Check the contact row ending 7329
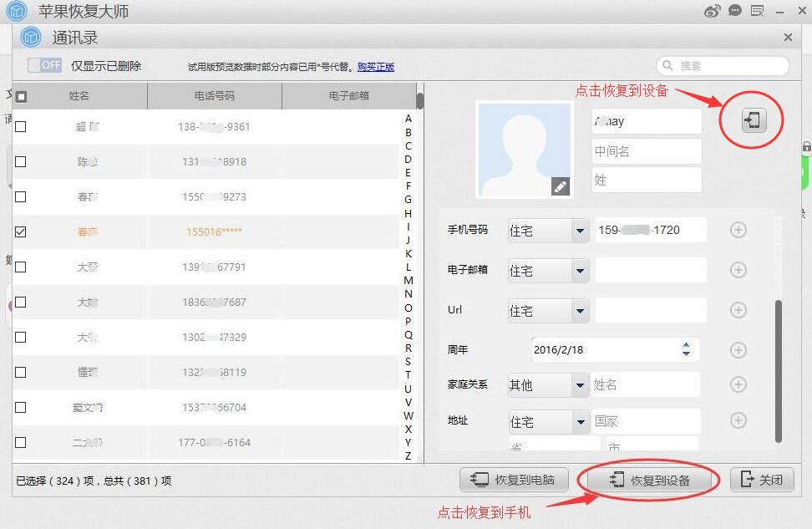812x529 pixels. pos(21,338)
